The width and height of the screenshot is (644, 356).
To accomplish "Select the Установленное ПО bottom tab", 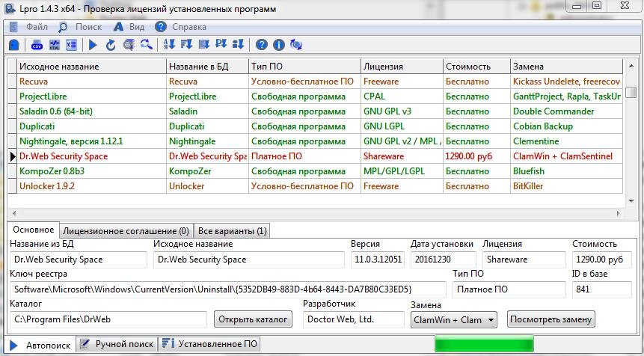I will (x=210, y=344).
